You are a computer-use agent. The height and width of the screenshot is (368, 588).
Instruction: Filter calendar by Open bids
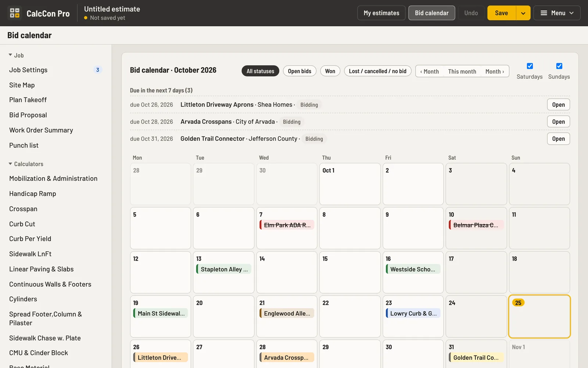300,71
